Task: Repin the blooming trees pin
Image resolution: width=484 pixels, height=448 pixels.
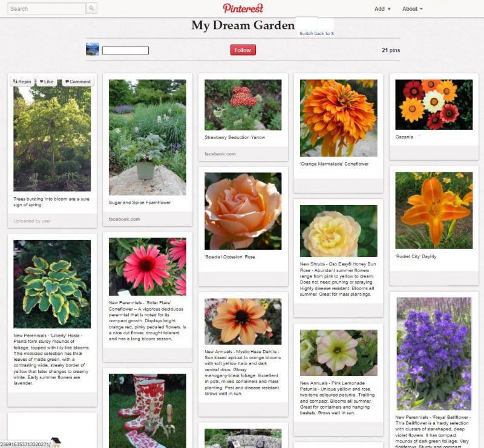Action: tap(22, 82)
